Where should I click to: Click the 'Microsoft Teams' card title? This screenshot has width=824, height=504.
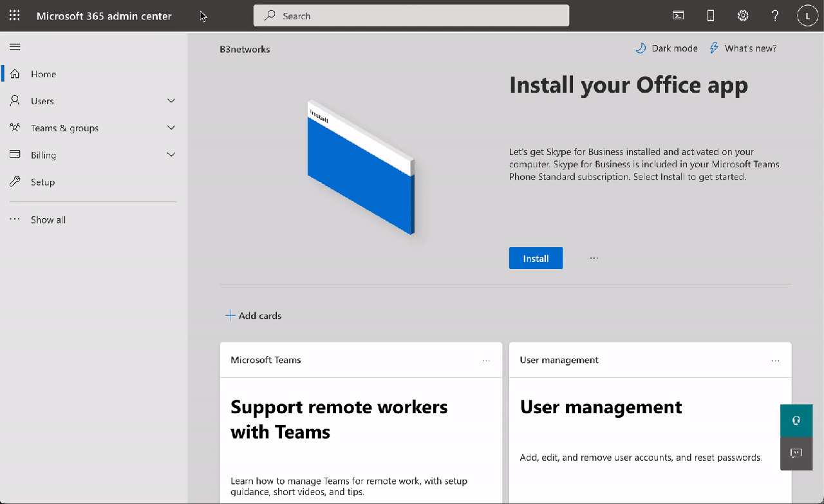point(266,360)
